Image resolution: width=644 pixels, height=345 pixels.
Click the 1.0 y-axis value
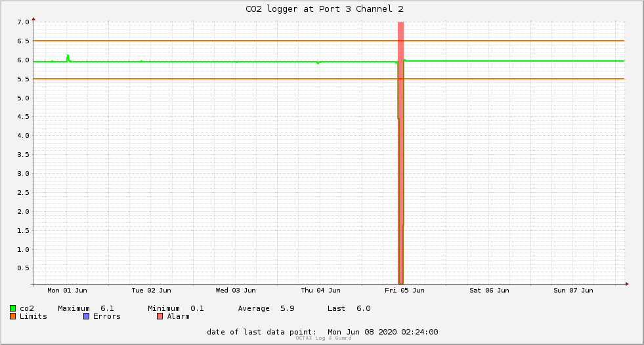(24, 249)
